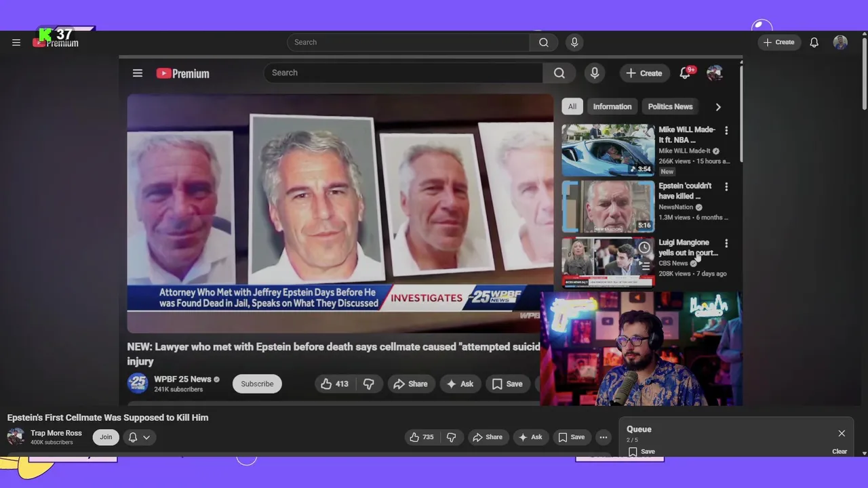The image size is (868, 488).
Task: Click 'Epstein couldn't have killed' title text
Action: (x=685, y=191)
